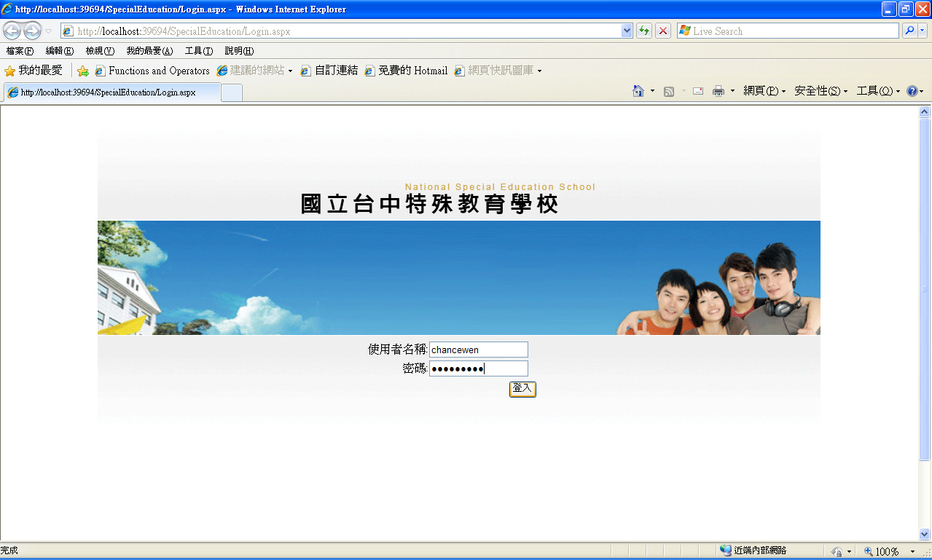The height and width of the screenshot is (560, 932).
Task: Click the add to favorites bar star icon
Action: [83, 71]
